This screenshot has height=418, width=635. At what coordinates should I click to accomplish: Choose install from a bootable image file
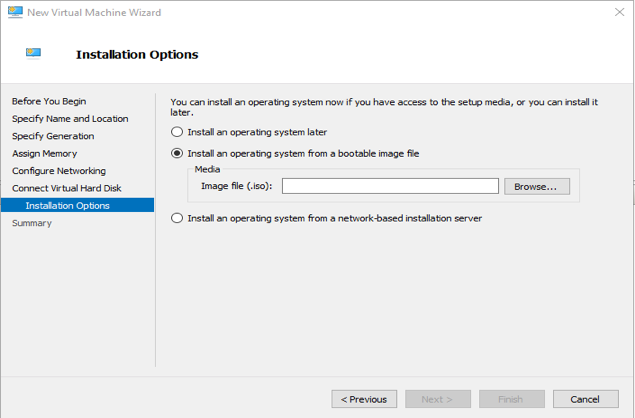coord(177,154)
